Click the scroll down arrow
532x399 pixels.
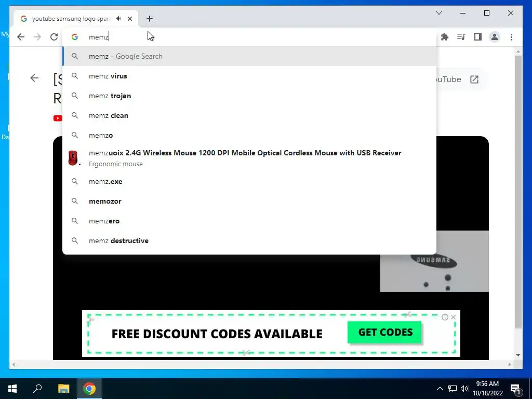(x=518, y=355)
